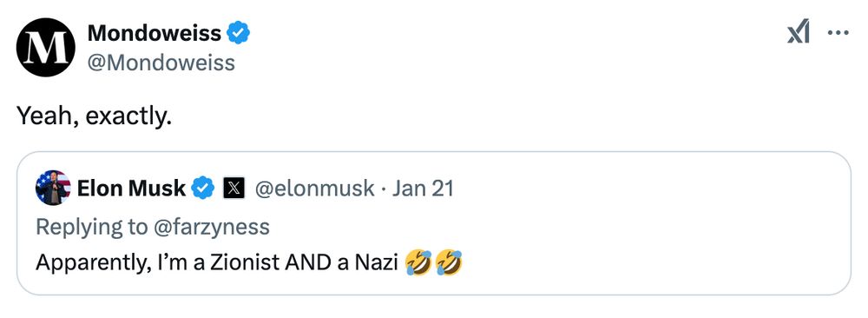Open the @farzyness mention link
The width and height of the screenshot is (868, 318).
211,227
